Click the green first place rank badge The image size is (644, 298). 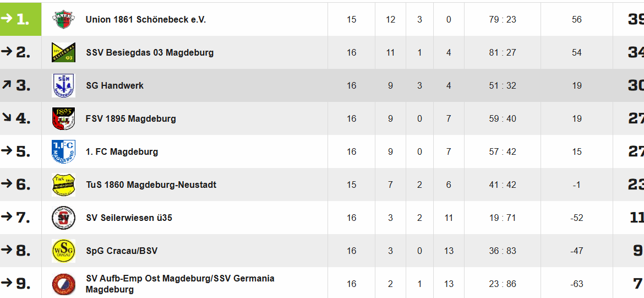pyautogui.click(x=20, y=19)
